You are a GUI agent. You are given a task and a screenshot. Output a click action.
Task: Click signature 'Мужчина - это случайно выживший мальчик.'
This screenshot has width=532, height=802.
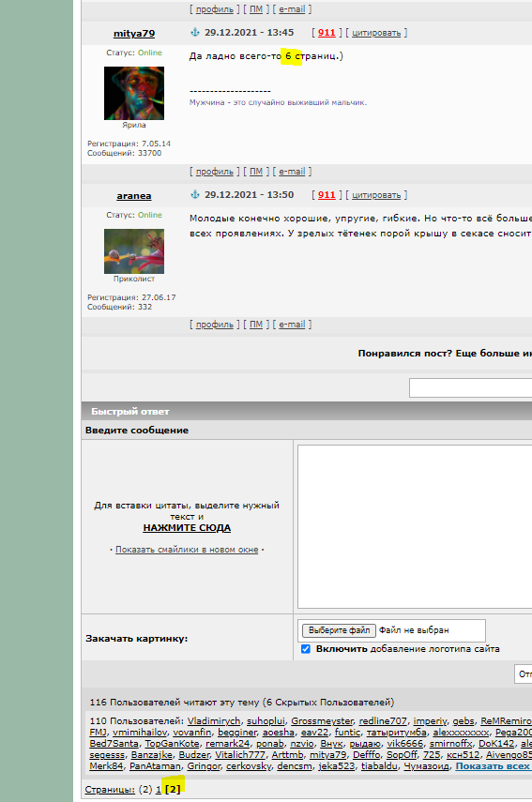278,102
